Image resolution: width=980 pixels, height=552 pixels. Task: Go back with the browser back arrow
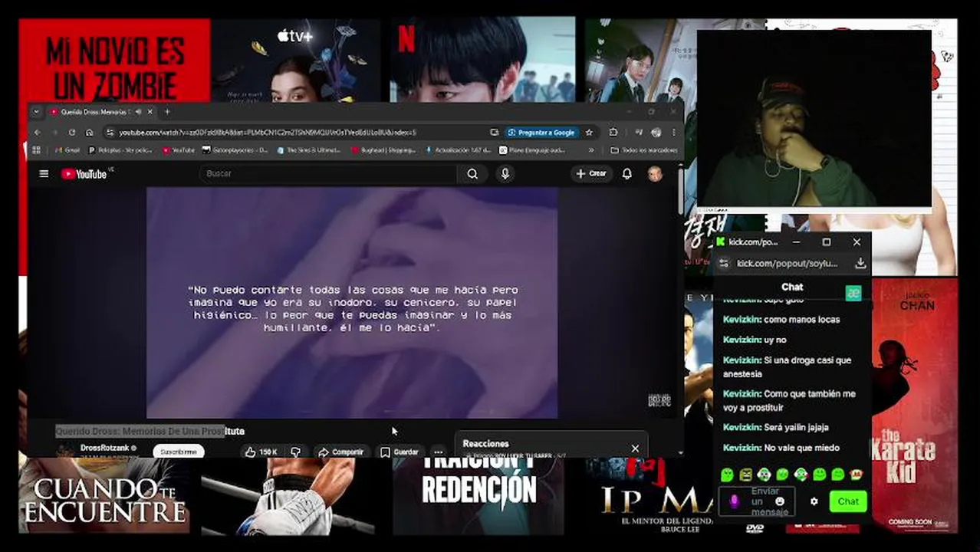(38, 133)
